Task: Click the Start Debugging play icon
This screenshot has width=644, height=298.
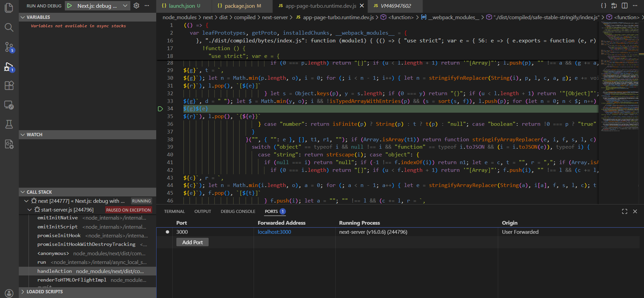Action: click(x=70, y=6)
